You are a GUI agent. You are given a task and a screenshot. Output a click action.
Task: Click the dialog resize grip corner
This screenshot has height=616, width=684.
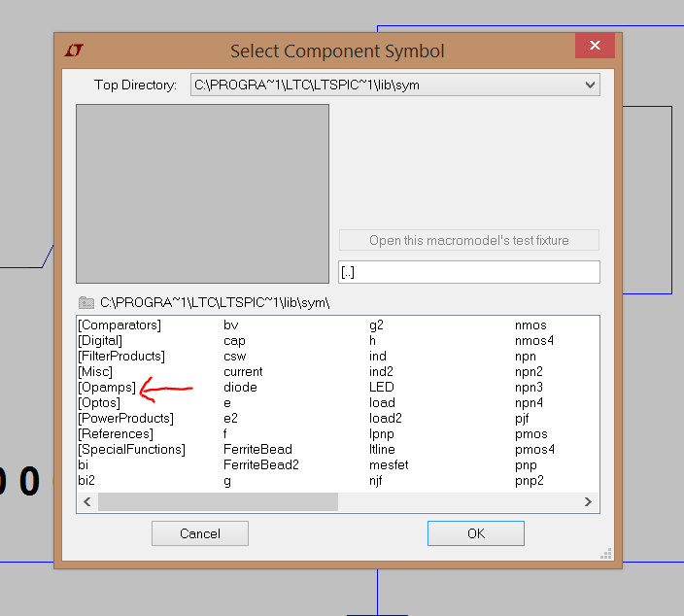606,554
